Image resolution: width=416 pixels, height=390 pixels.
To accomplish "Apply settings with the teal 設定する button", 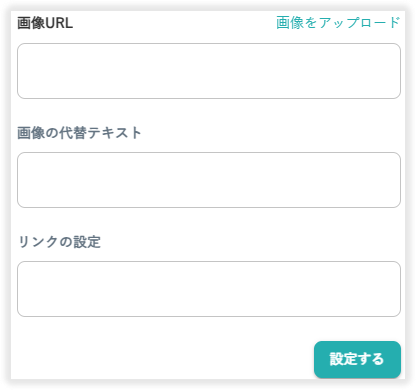I will [x=357, y=359].
